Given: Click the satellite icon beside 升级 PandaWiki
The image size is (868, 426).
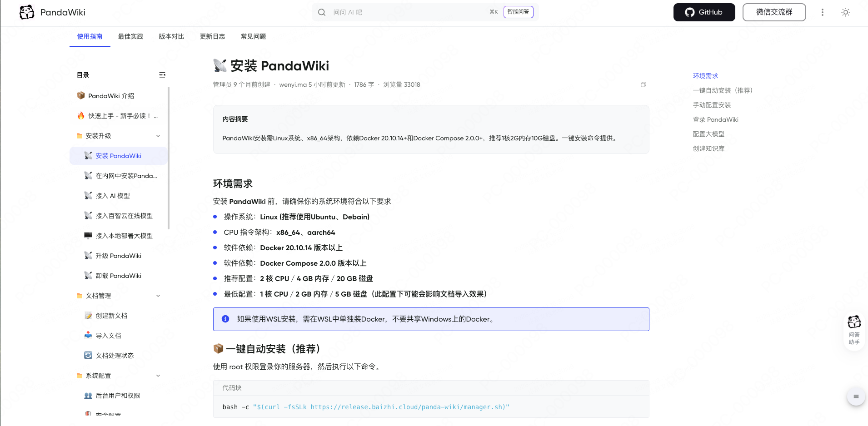Looking at the screenshot, I should tap(88, 255).
